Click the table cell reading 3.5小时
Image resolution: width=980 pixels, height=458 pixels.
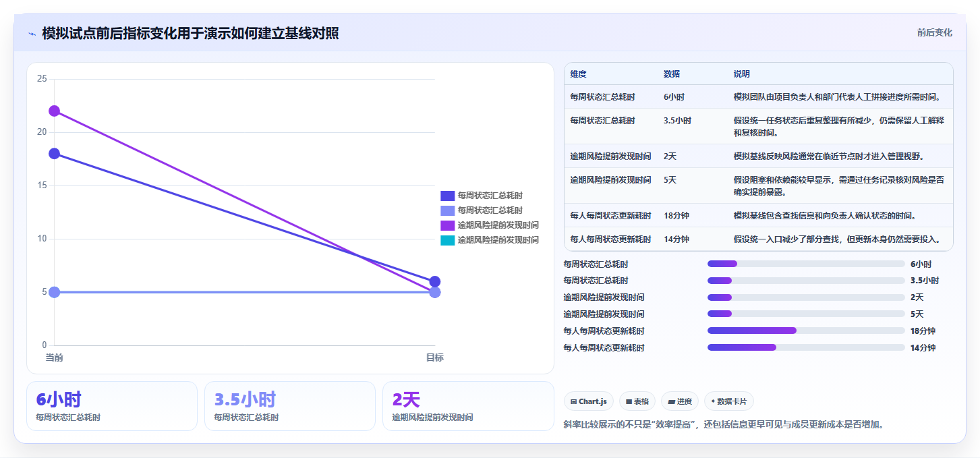click(x=677, y=121)
